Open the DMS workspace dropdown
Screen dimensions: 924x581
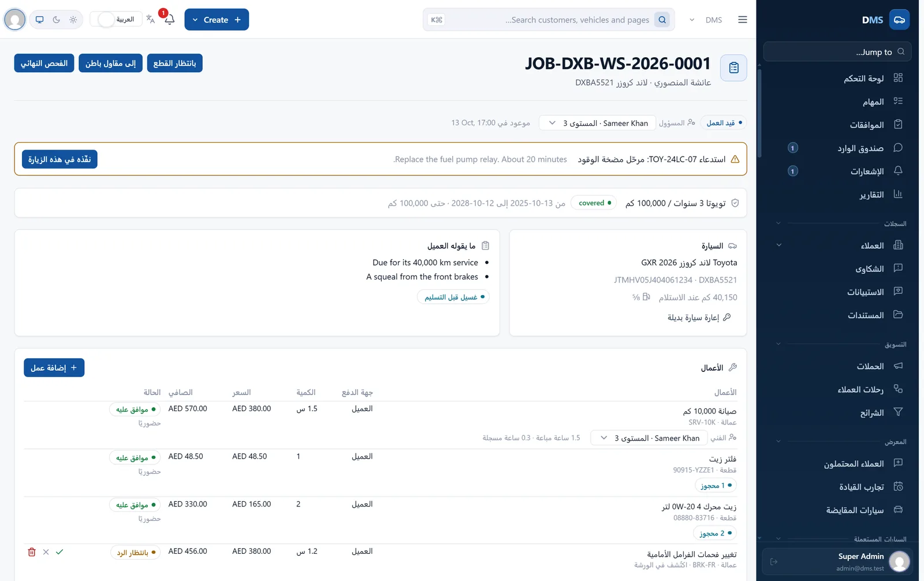coord(705,20)
